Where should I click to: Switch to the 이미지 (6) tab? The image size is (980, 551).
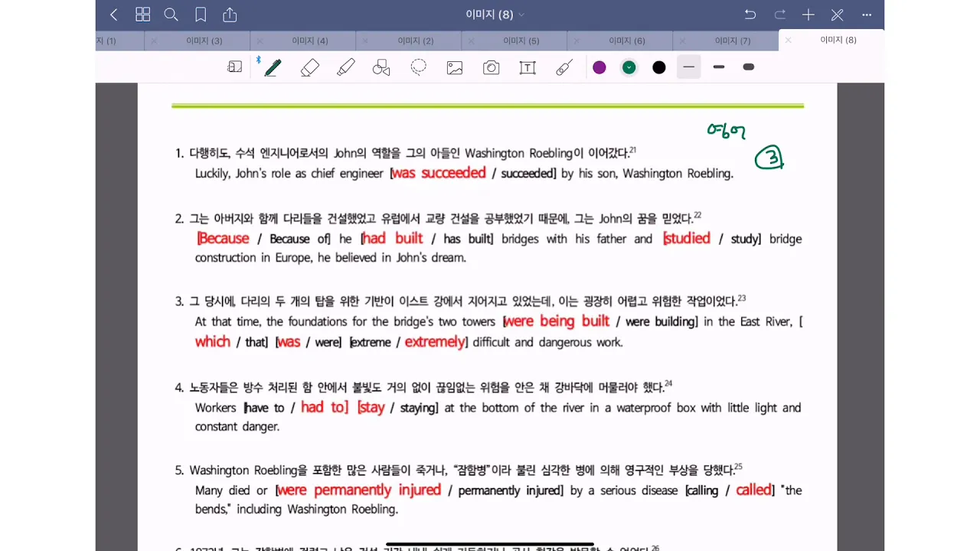coord(626,41)
